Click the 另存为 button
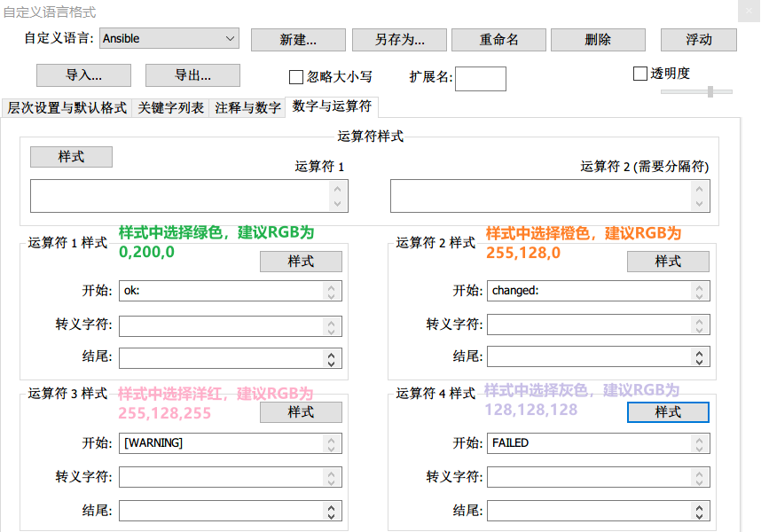Image resolution: width=761 pixels, height=532 pixels. pos(399,39)
